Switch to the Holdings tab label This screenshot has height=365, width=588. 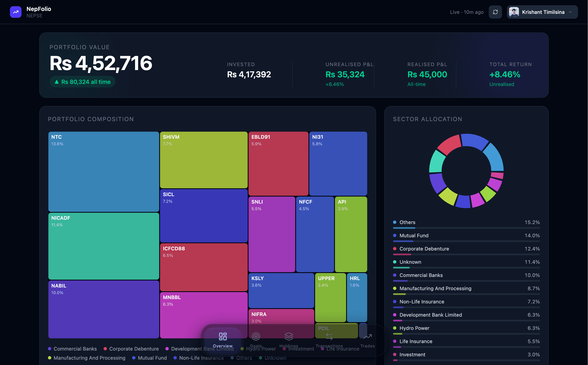click(289, 346)
